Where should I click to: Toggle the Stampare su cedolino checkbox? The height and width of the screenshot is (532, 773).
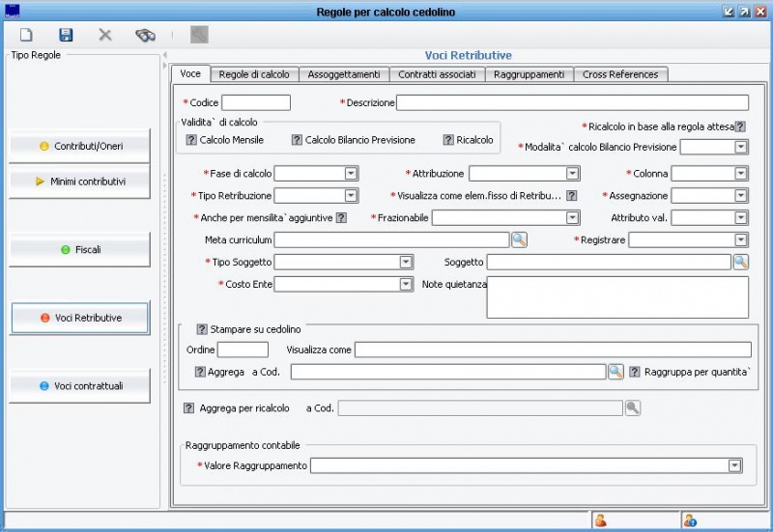click(x=202, y=328)
